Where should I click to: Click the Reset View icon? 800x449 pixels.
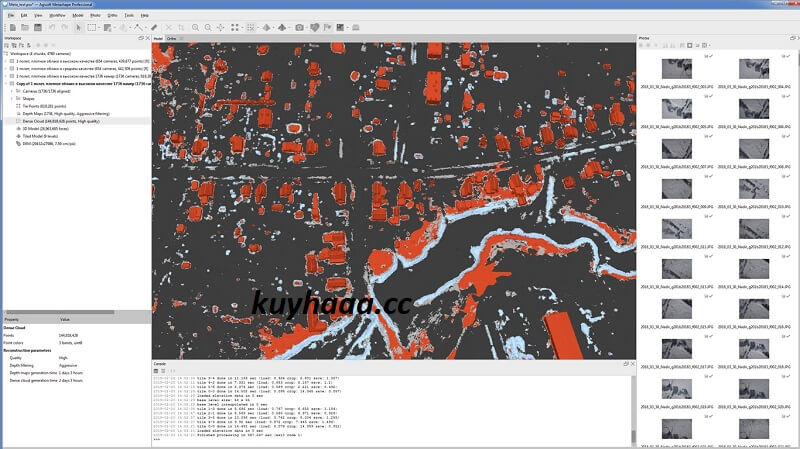click(x=220, y=28)
